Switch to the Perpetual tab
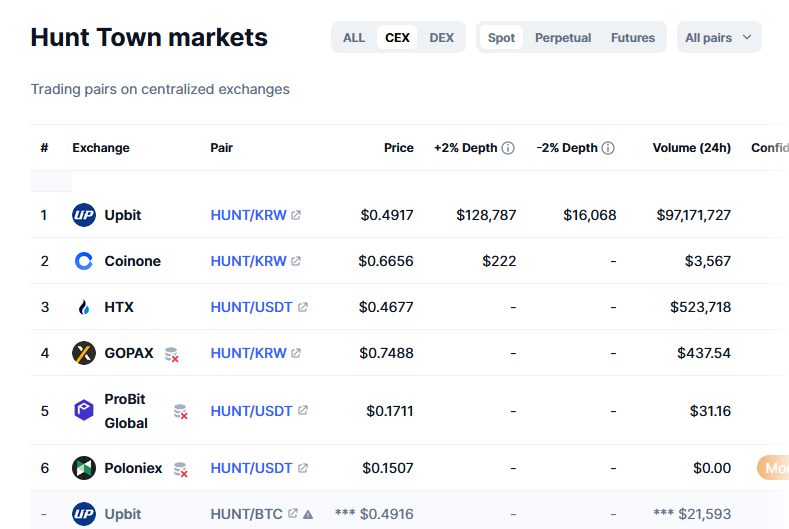The width and height of the screenshot is (789, 529). (563, 38)
